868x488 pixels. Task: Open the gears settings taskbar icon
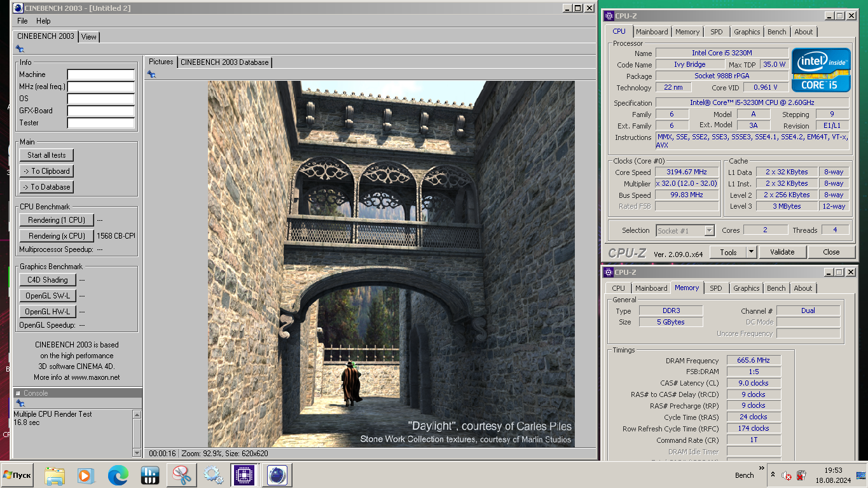click(x=213, y=475)
